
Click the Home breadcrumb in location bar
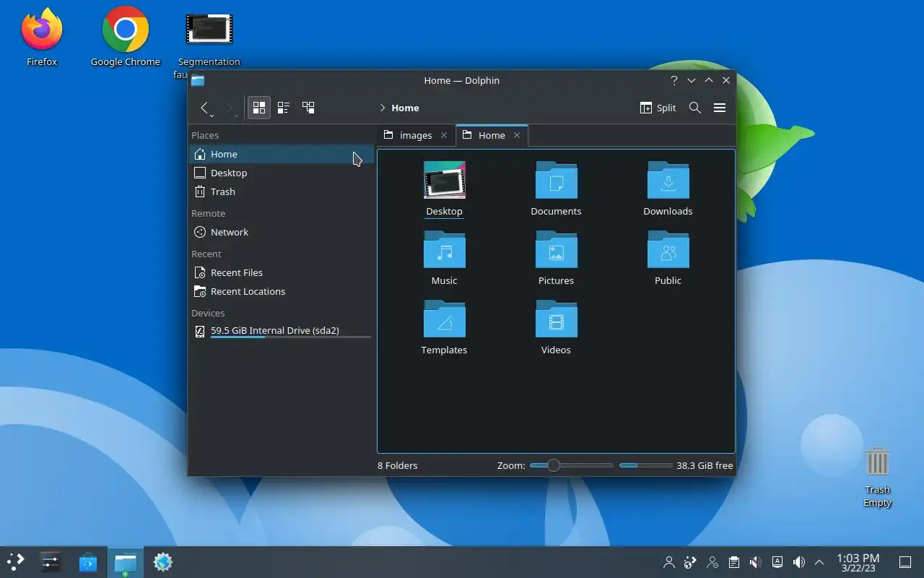point(405,108)
